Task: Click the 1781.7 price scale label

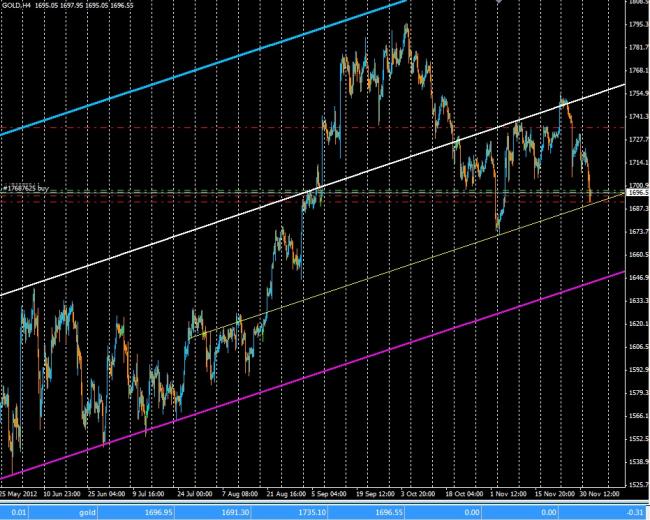Action: click(638, 48)
